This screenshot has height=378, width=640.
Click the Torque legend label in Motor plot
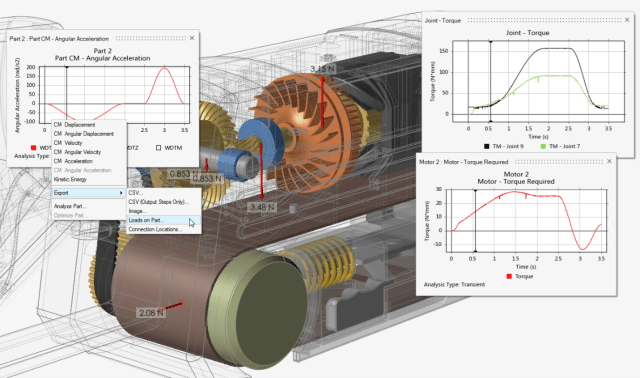[524, 276]
